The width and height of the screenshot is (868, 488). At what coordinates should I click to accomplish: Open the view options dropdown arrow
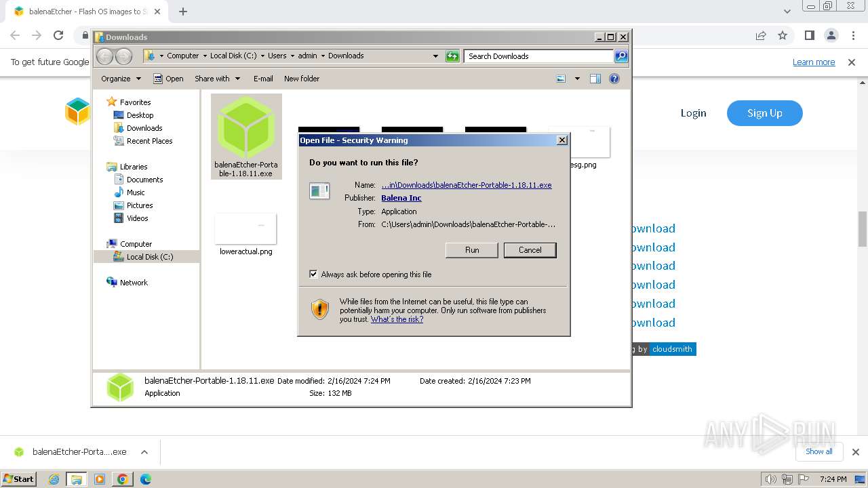click(577, 79)
